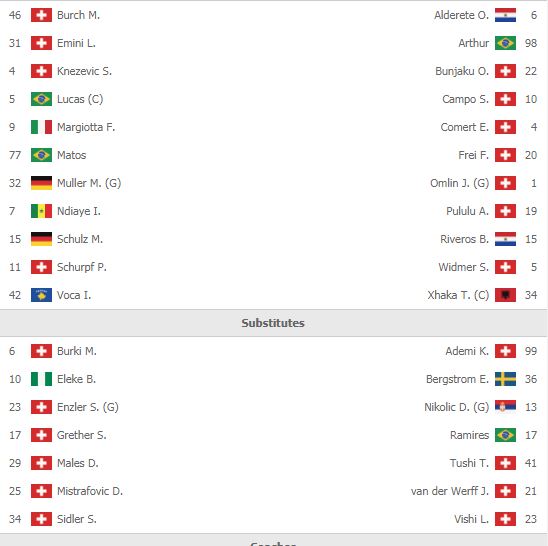Click the Serbian flag next to Nikolic D.
The height and width of the screenshot is (546, 548).
[505, 407]
